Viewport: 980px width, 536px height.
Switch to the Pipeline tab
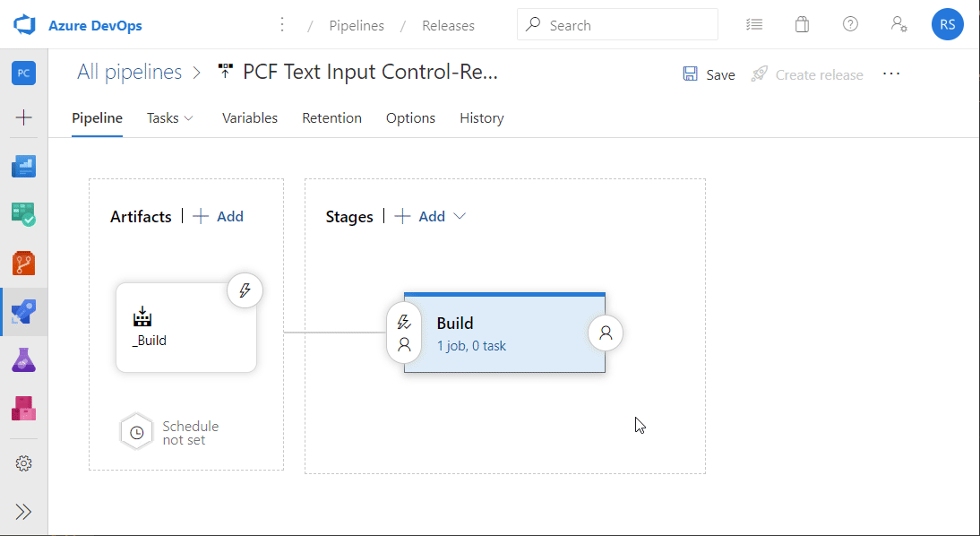[97, 118]
